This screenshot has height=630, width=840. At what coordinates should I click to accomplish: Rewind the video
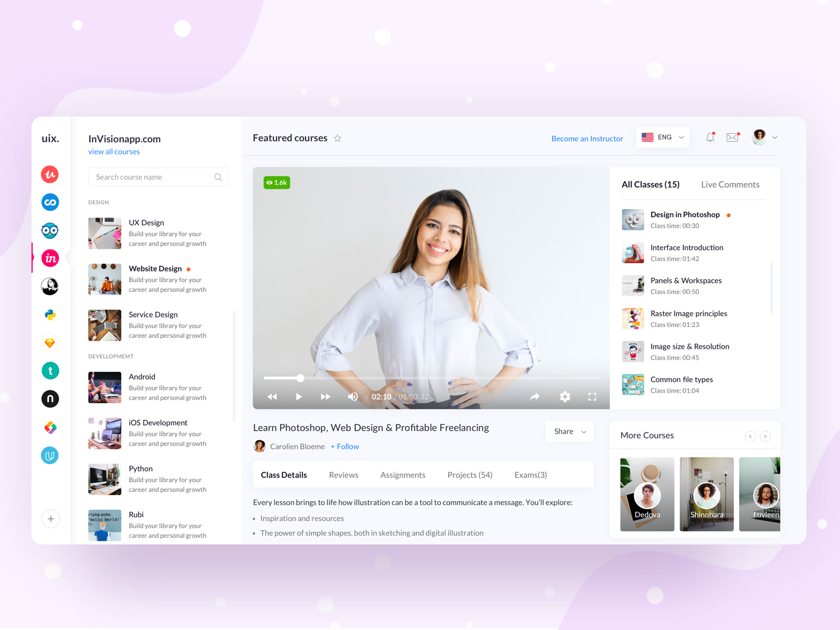(x=272, y=396)
